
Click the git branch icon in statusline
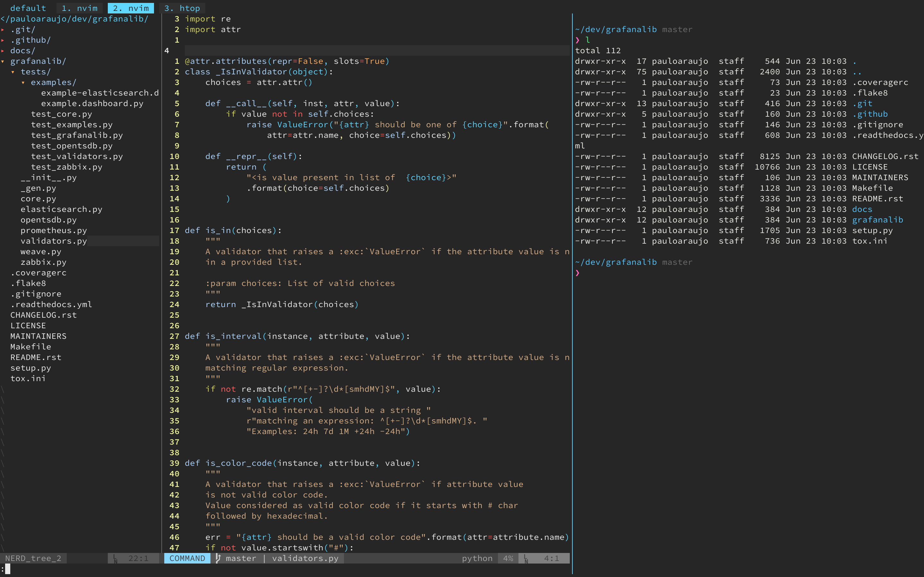[x=218, y=558]
